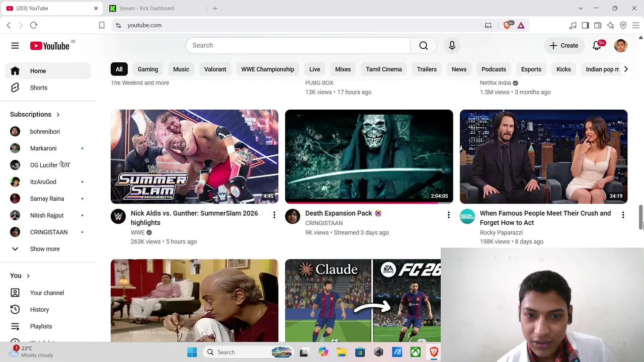This screenshot has width=644, height=362.
Task: Open the Windows Start menu
Action: [x=192, y=352]
